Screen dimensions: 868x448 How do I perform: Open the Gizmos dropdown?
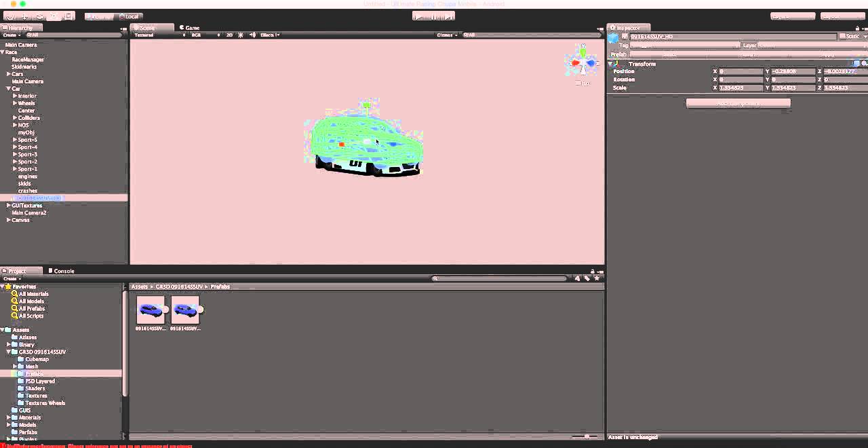(447, 35)
